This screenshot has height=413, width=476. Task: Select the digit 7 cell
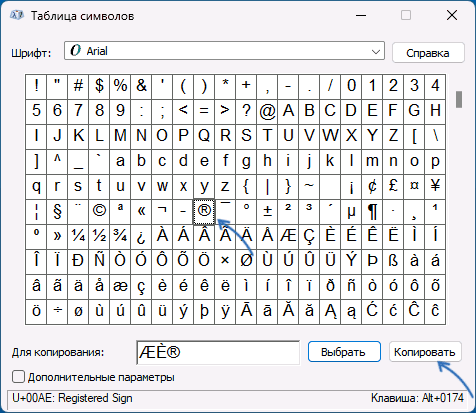point(78,112)
